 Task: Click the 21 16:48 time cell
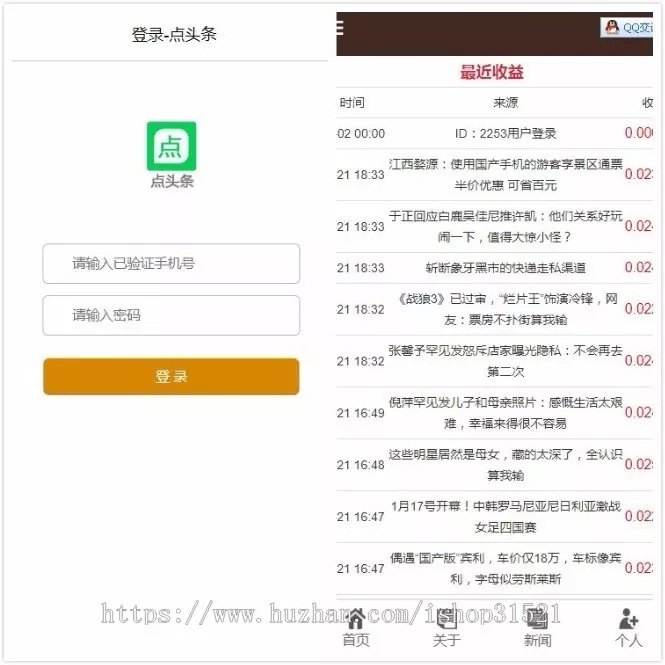point(360,465)
